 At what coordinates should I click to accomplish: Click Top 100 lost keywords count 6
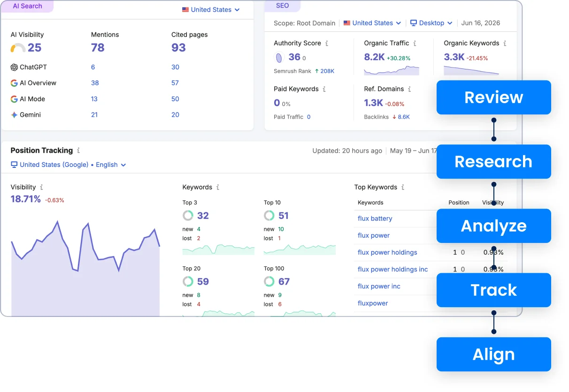coord(280,304)
